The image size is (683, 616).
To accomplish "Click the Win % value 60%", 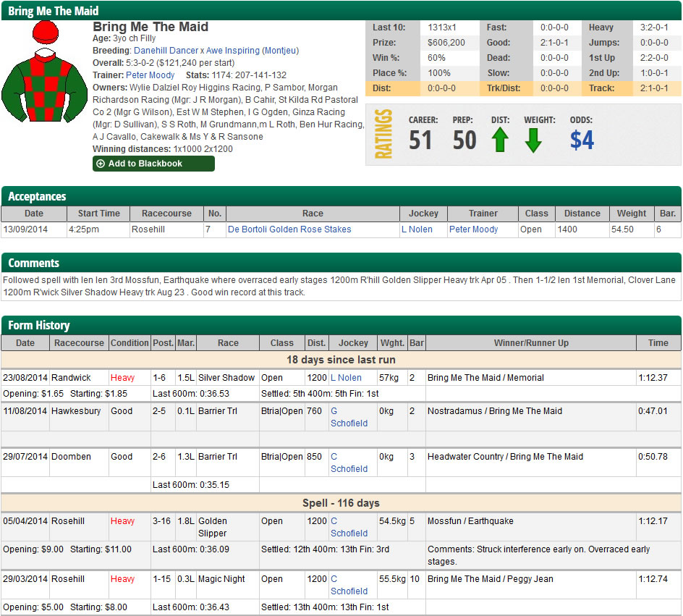I will coord(436,57).
